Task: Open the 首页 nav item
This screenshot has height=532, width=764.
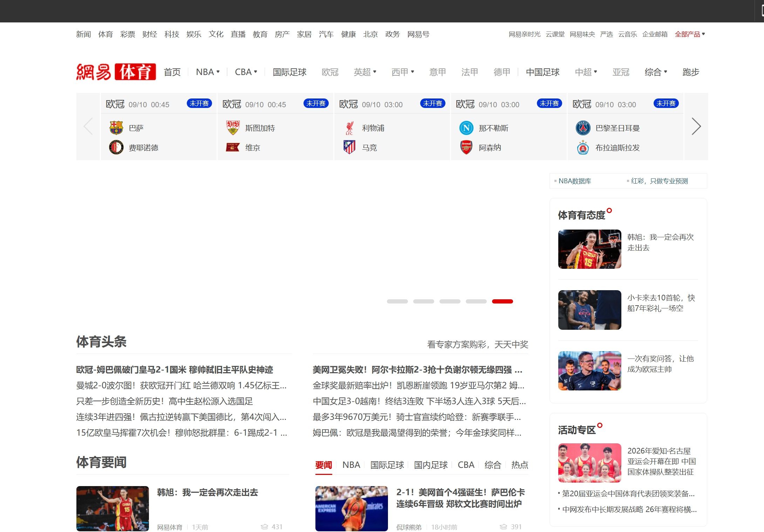Action: click(172, 72)
